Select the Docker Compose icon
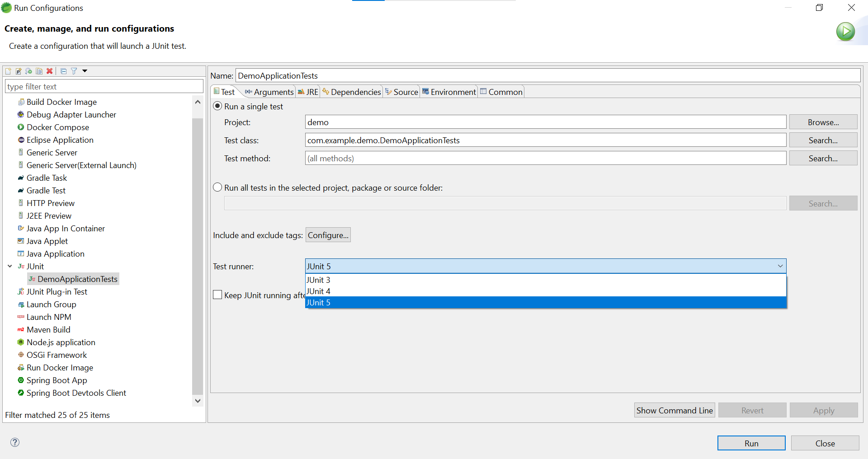This screenshot has width=868, height=459. coord(21,127)
